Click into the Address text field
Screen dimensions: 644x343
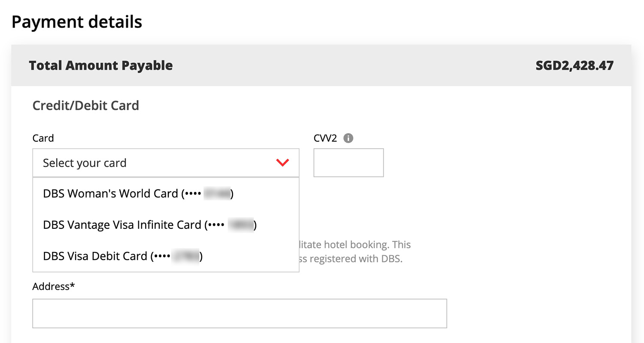[239, 313]
